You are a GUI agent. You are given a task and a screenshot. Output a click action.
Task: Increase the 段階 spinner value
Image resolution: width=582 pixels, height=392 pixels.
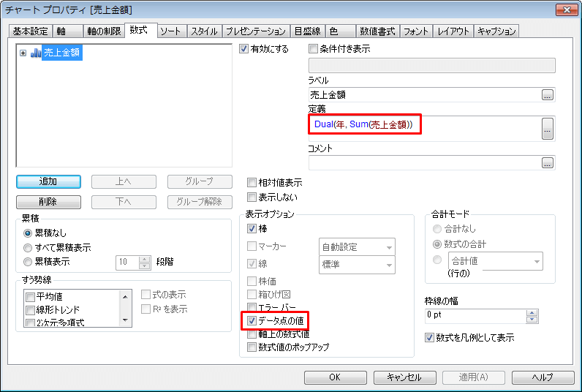(144, 257)
